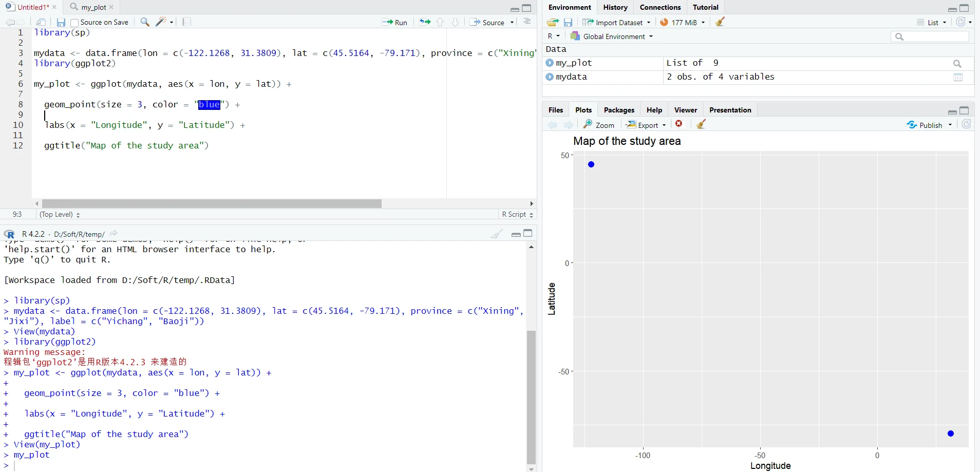980x472 pixels.
Task: Clear all plots broom icon
Action: coord(701,124)
